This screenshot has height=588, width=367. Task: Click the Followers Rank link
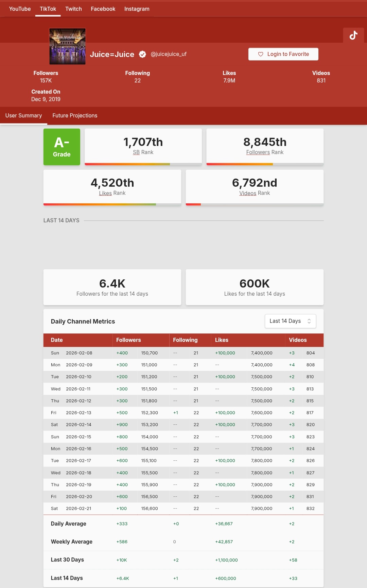pos(258,152)
